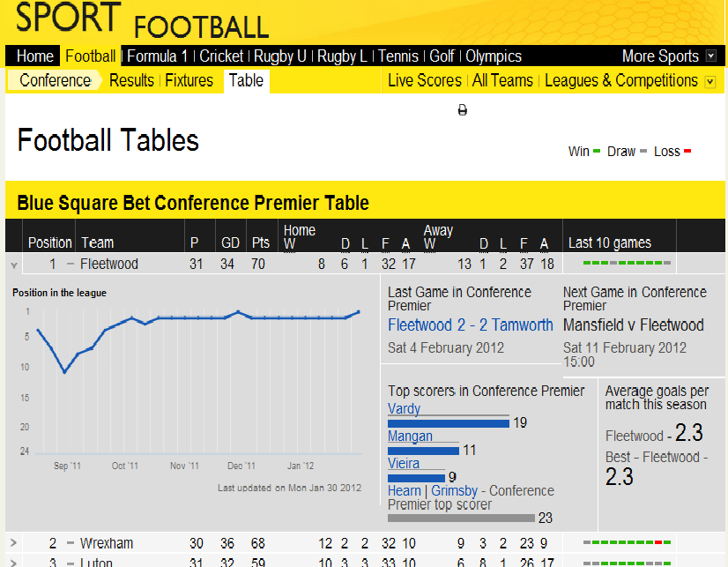The height and width of the screenshot is (567, 728).
Task: Switch to the Table tab
Action: pyautogui.click(x=246, y=81)
